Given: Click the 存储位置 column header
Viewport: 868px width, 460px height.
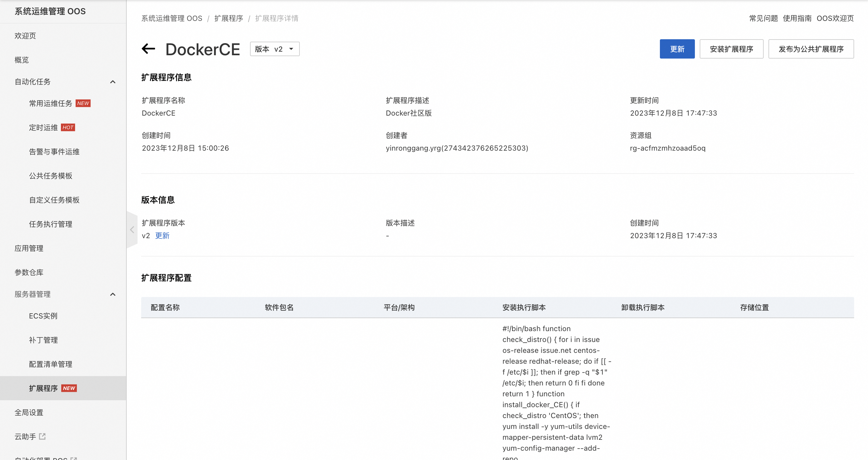Looking at the screenshot, I should pyautogui.click(x=754, y=308).
